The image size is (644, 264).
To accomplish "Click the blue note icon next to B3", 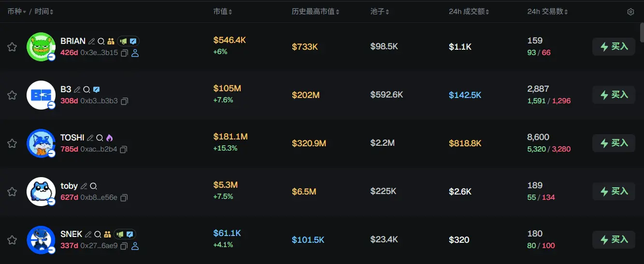I will 97,89.
